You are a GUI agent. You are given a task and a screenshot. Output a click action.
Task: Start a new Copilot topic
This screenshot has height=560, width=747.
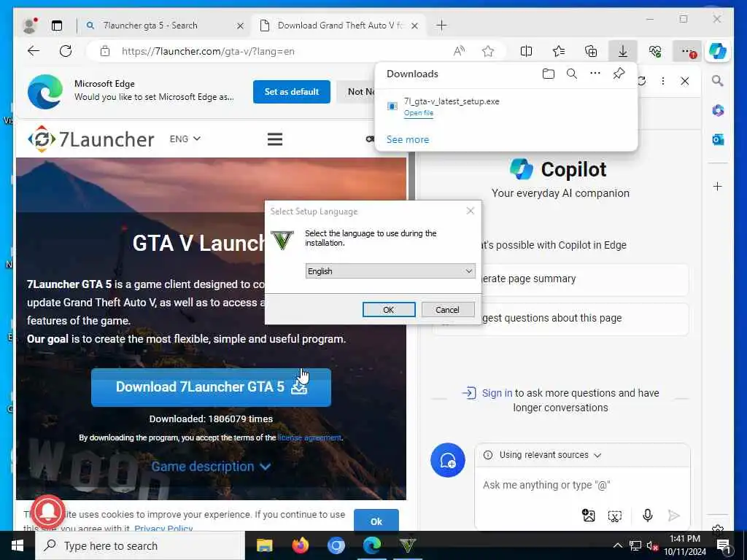pos(448,460)
